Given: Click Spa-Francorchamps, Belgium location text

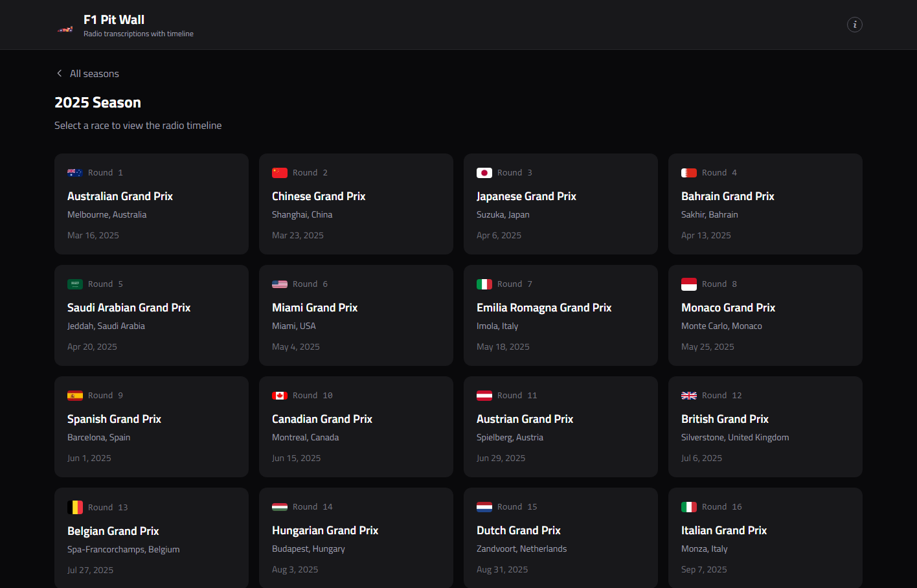Looking at the screenshot, I should (x=124, y=550).
